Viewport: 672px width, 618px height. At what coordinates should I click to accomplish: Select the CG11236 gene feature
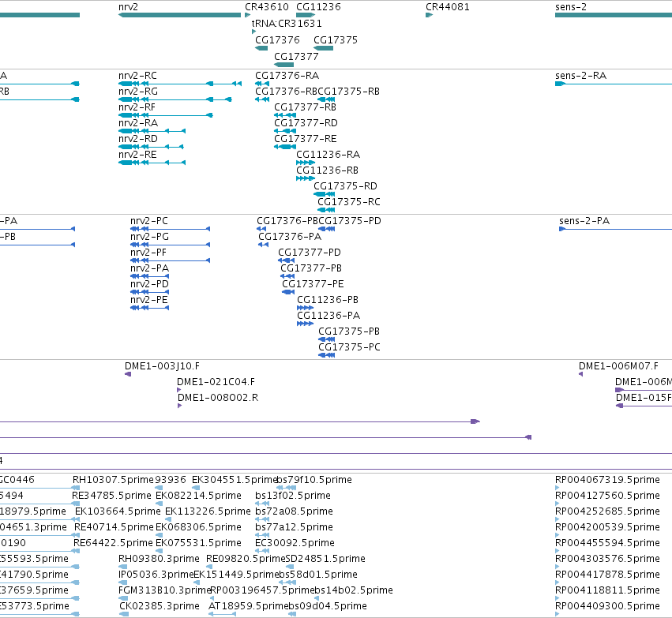point(306,15)
